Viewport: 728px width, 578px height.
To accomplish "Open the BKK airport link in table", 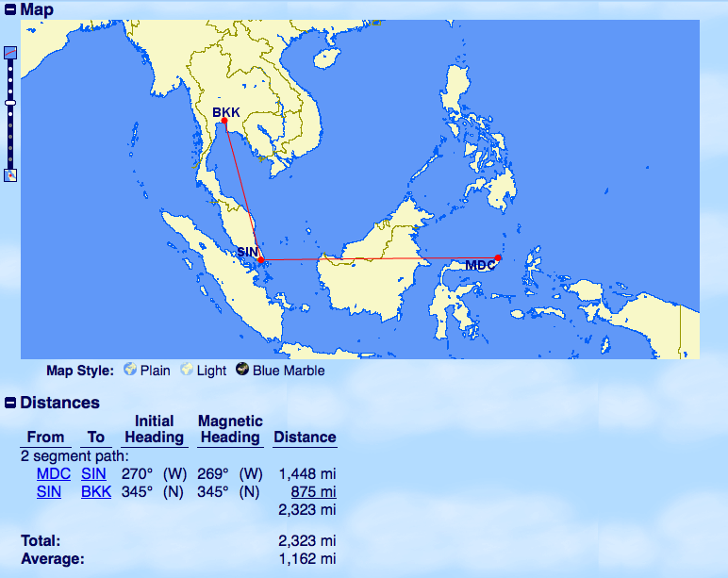I will pyautogui.click(x=96, y=491).
